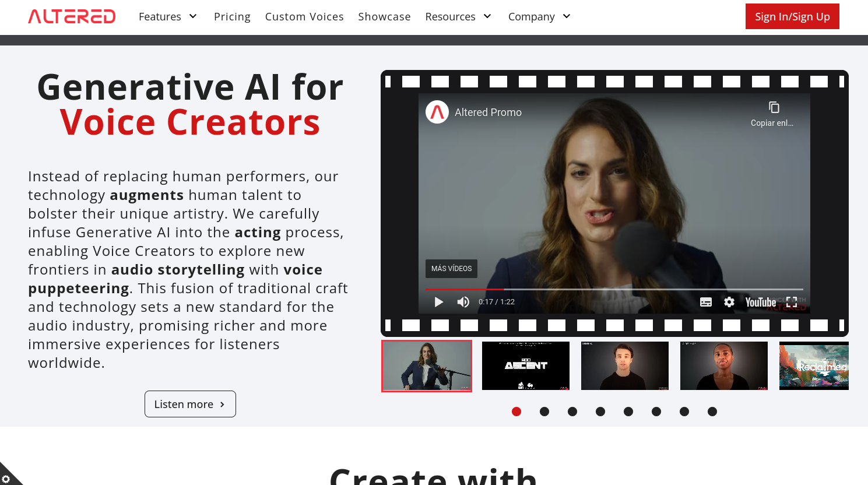Image resolution: width=868 pixels, height=485 pixels.
Task: Open cookie settings gear in corner
Action: coord(6,479)
